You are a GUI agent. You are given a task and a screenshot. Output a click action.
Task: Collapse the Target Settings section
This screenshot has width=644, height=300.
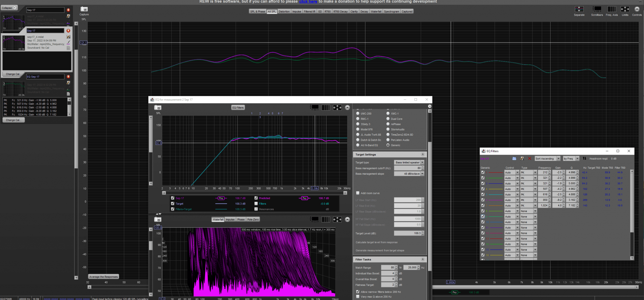coord(423,155)
